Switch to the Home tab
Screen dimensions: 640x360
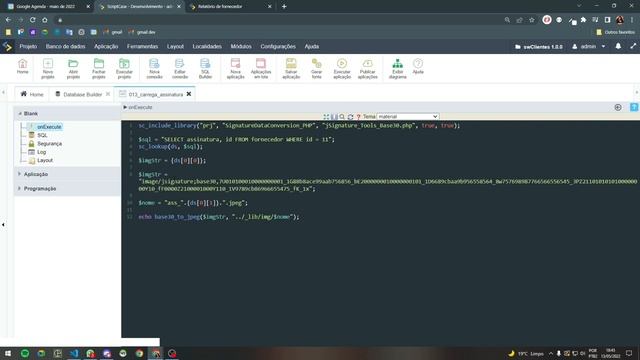[32, 94]
